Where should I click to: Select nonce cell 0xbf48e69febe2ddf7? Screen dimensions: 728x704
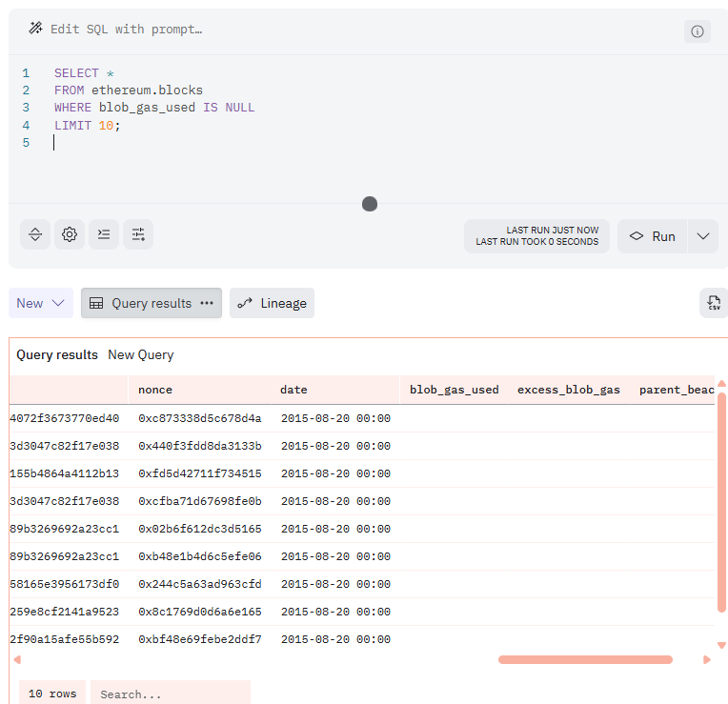point(200,639)
